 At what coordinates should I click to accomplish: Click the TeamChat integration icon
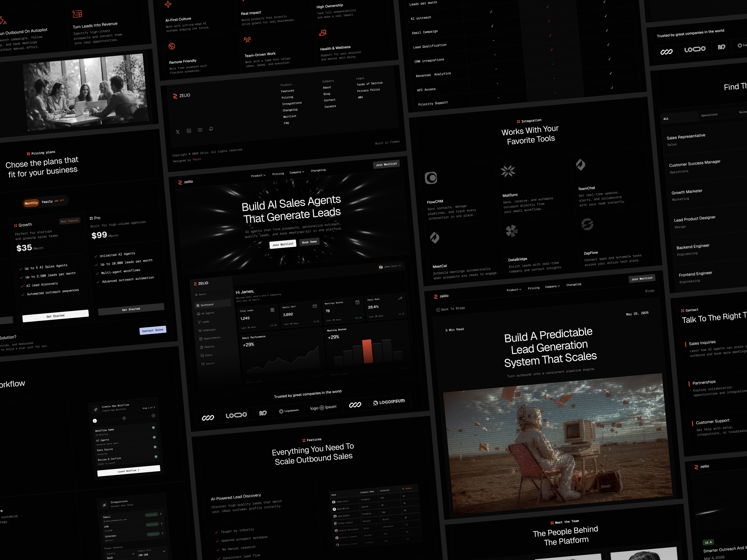[x=581, y=165]
